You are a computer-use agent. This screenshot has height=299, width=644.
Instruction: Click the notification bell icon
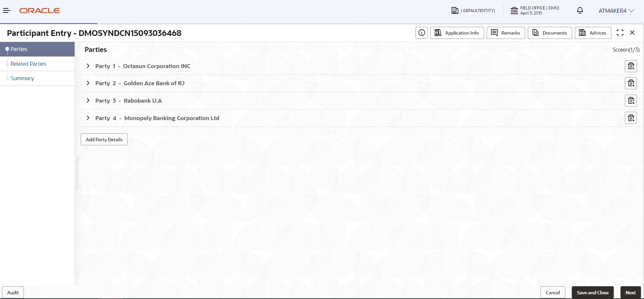pyautogui.click(x=580, y=11)
